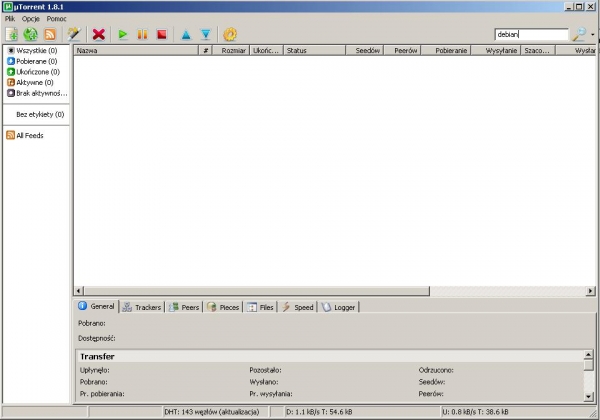600x420 pixels.
Task: Open the Pomoc menu
Action: pyautogui.click(x=56, y=19)
